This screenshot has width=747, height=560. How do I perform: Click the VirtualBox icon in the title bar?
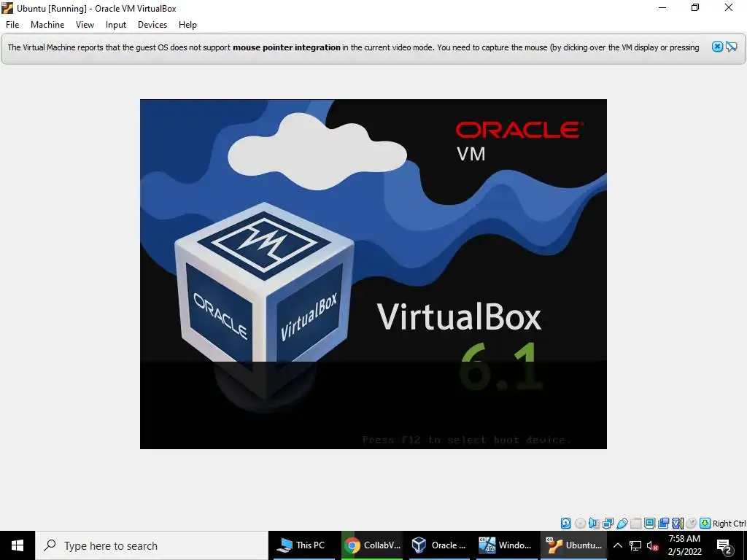click(7, 8)
